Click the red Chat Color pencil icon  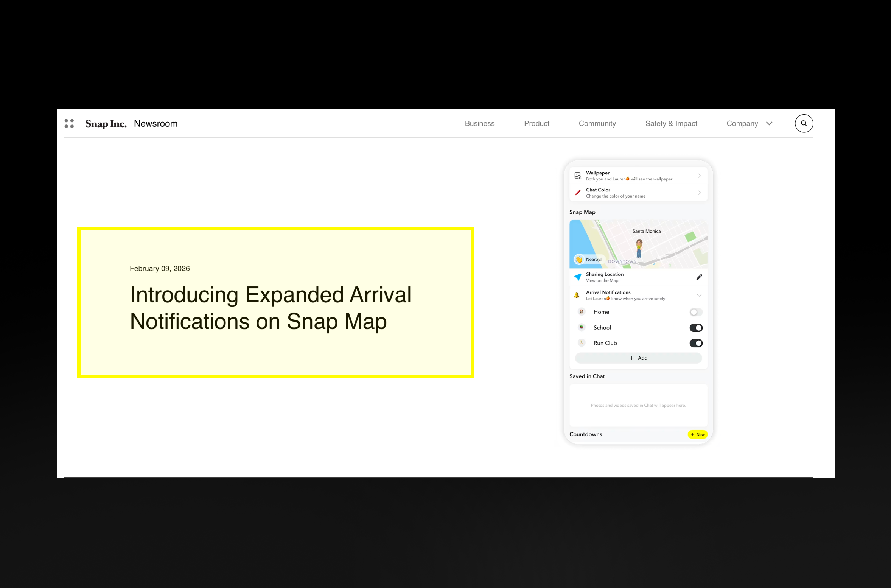pos(578,193)
